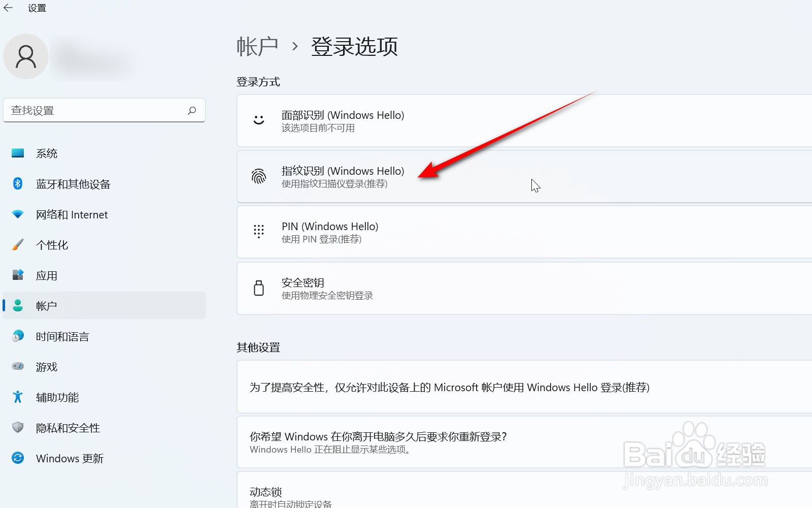812x508 pixels.
Task: Expand PIN (Windows Hello) option
Action: pos(524,232)
